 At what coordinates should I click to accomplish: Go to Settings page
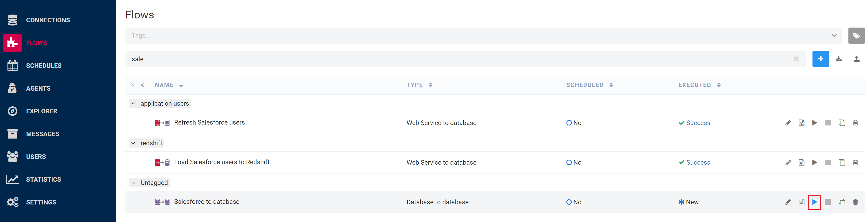(41, 202)
